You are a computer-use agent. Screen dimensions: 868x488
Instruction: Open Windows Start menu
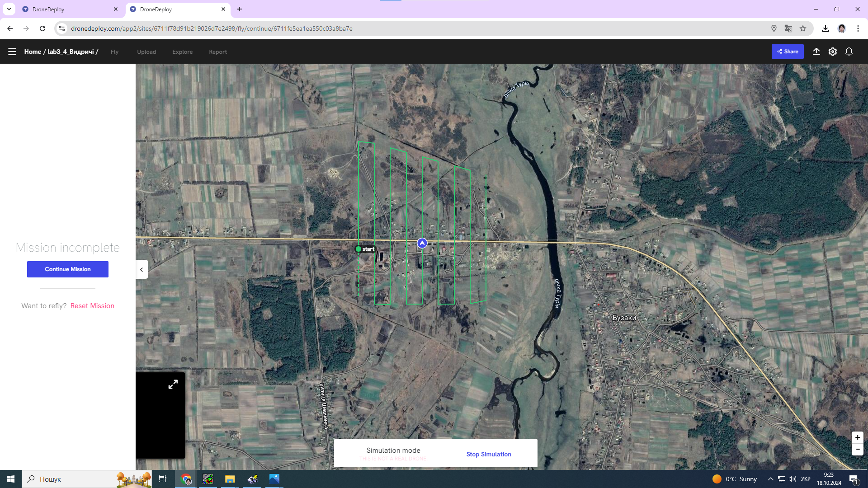(x=11, y=479)
